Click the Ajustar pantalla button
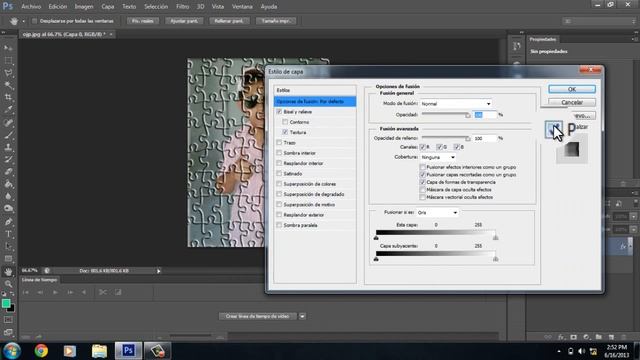The image size is (640, 360). (184, 21)
